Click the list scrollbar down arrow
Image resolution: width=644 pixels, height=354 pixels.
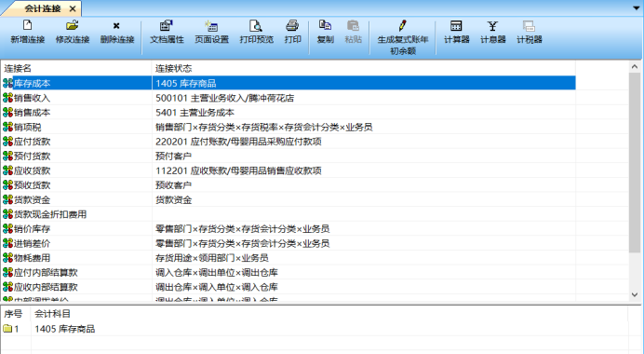point(635,294)
